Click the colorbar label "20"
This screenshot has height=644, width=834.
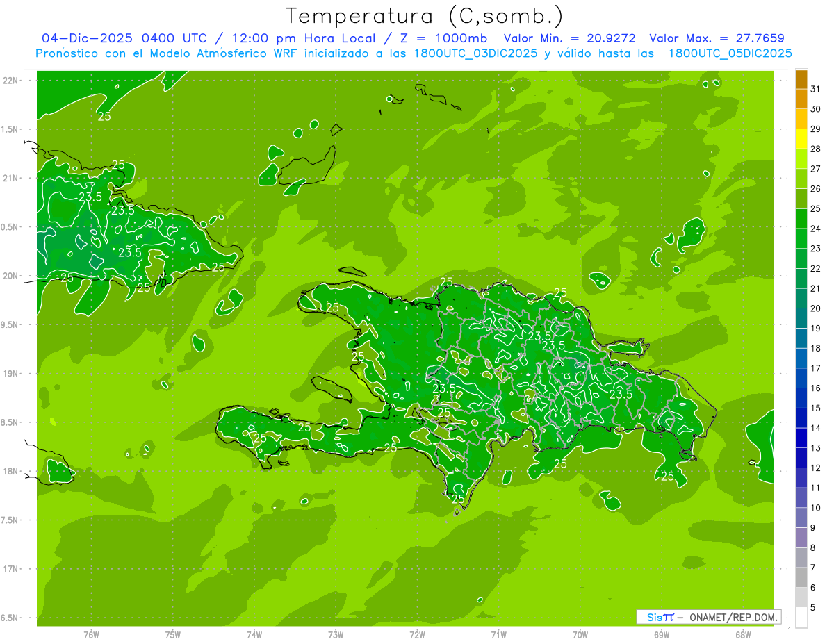(x=816, y=308)
